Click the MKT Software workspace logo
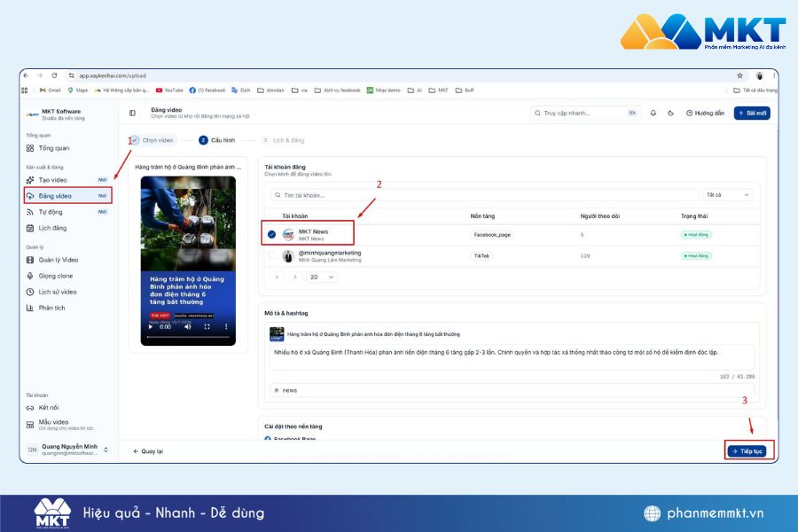Viewport: 798px width, 532px height. coord(32,114)
